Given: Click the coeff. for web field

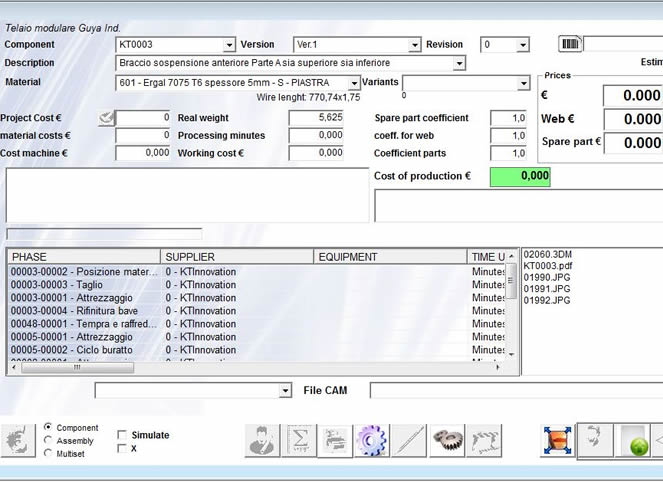Looking at the screenshot, I should (508, 136).
